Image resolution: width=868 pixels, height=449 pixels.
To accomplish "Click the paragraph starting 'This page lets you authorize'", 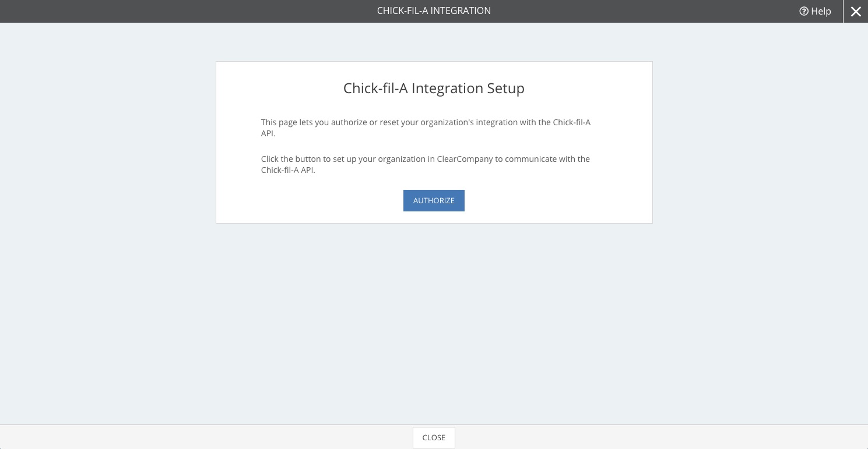I will point(426,128).
